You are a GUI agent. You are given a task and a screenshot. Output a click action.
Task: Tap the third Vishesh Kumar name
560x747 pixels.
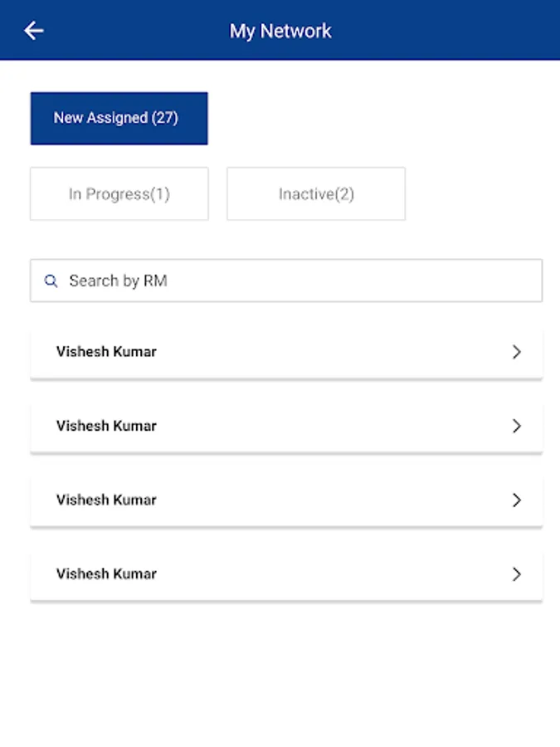(106, 500)
